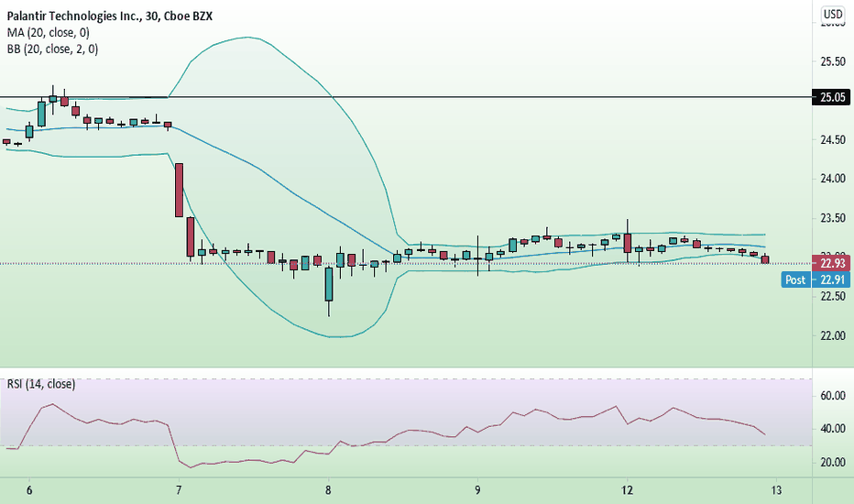
Task: Click the 22.93 last price label
Action: coord(831,263)
